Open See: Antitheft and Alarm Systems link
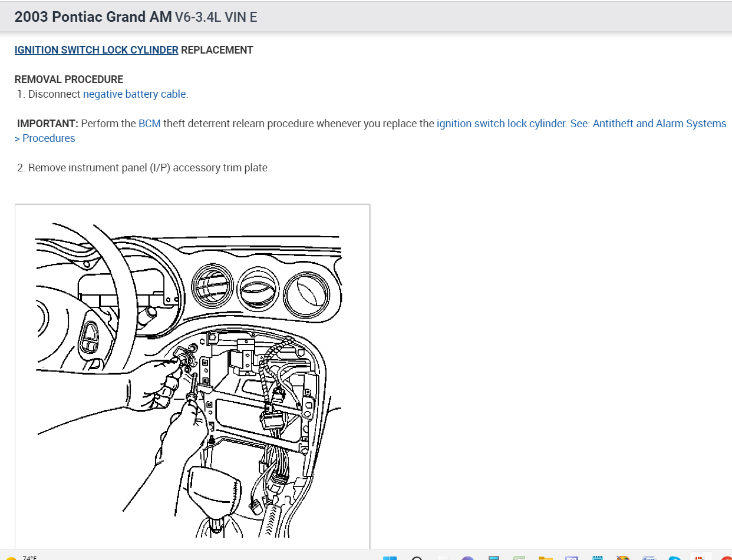 coord(648,124)
